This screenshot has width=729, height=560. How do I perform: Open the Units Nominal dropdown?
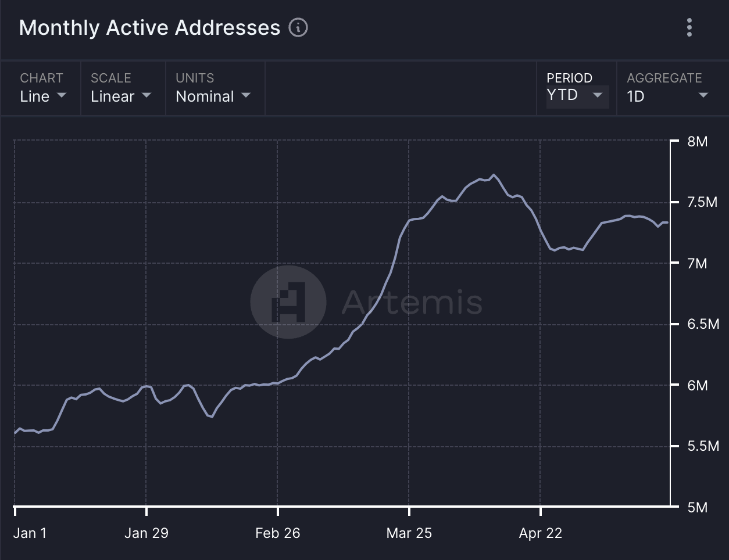pyautogui.click(x=213, y=96)
